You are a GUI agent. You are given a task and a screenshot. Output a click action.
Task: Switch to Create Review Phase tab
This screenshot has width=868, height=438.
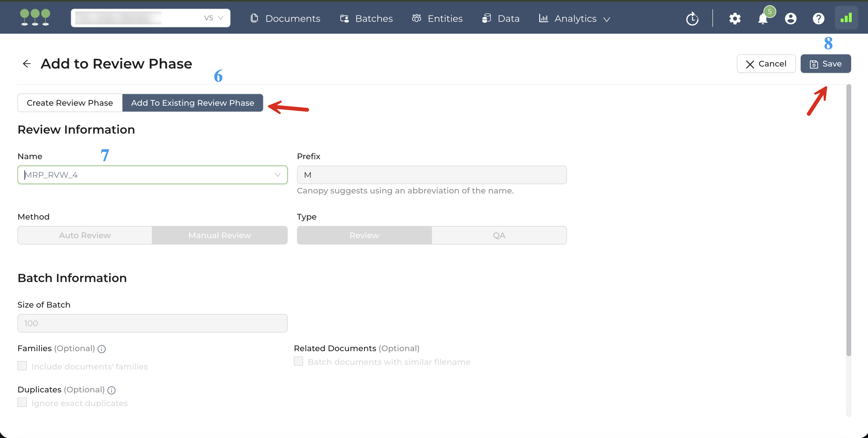pyautogui.click(x=70, y=103)
